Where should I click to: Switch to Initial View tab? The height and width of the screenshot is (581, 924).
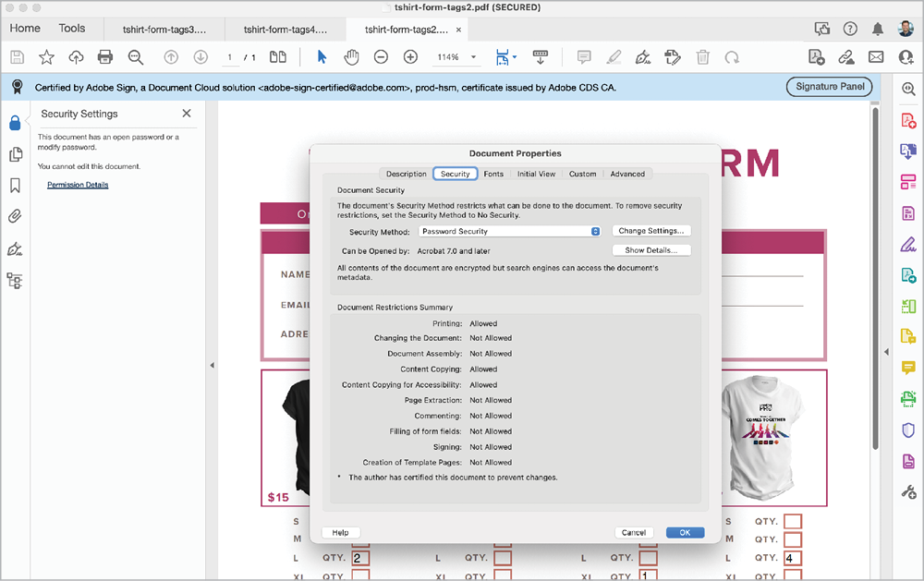click(x=536, y=174)
